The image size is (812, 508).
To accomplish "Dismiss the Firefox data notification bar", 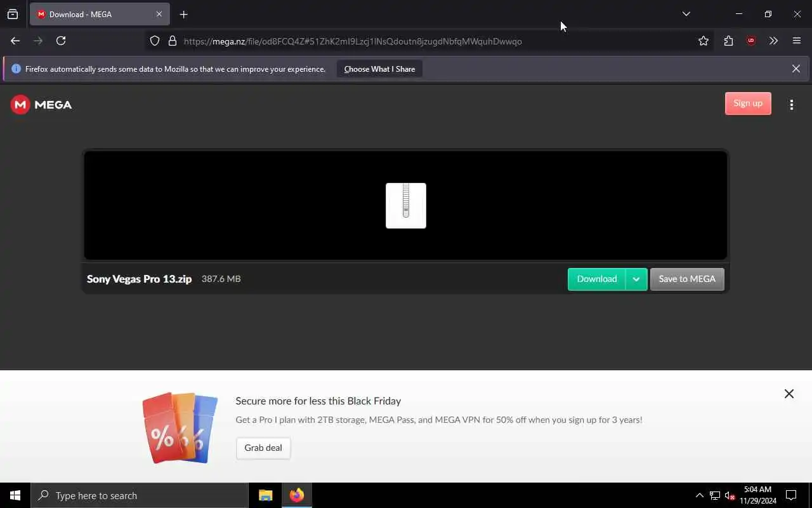I will click(796, 69).
